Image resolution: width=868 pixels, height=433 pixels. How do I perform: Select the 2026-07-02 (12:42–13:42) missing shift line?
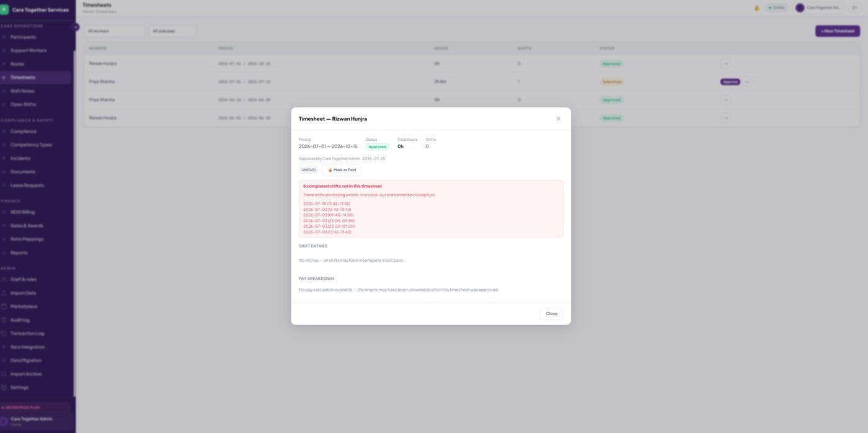click(x=327, y=210)
